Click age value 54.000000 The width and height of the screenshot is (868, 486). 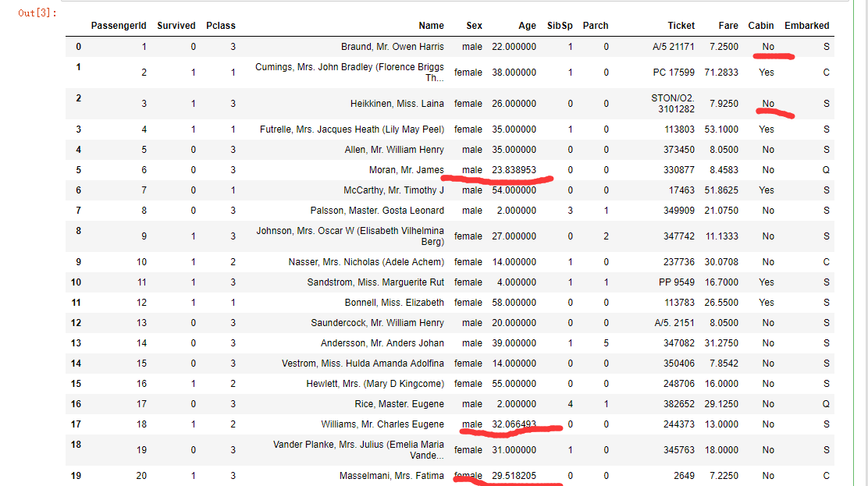point(514,190)
